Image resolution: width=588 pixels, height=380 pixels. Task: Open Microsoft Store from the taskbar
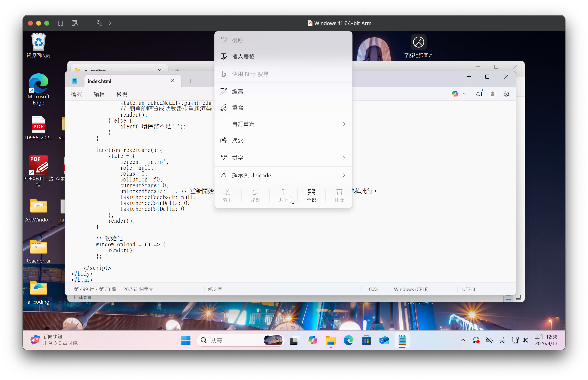[366, 340]
